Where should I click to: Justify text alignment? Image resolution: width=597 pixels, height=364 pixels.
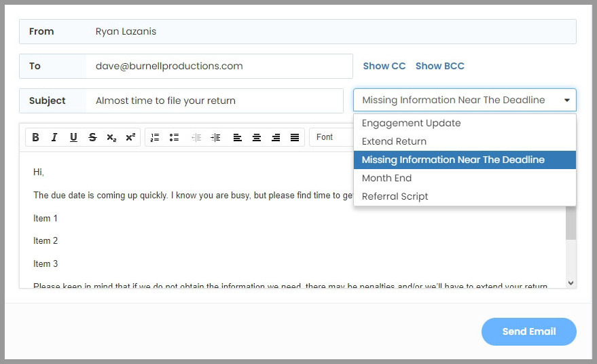[295, 137]
